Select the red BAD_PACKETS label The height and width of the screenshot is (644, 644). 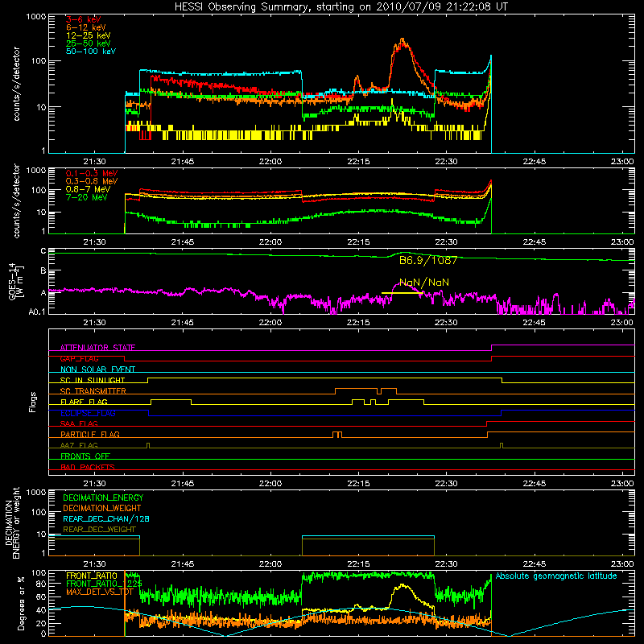tap(88, 467)
